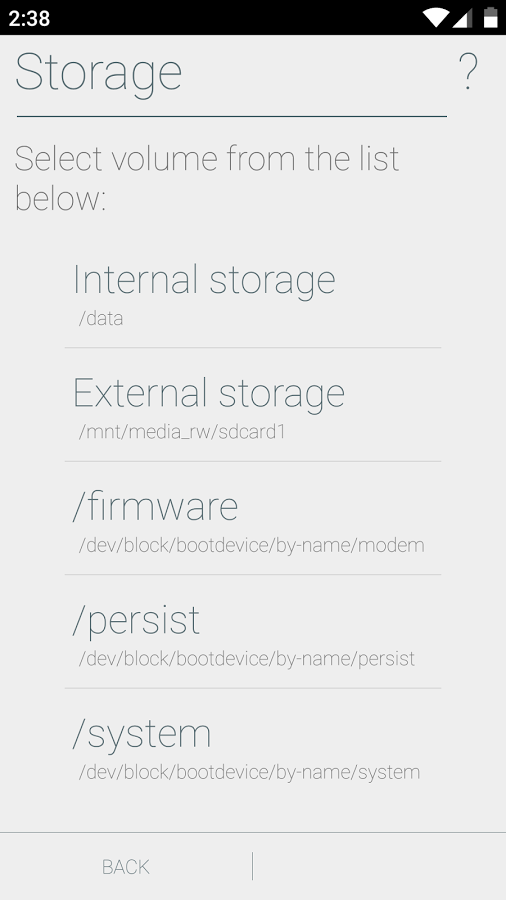Tap the by-name/persist device path
Viewport: 506px width, 900px height.
[247, 659]
